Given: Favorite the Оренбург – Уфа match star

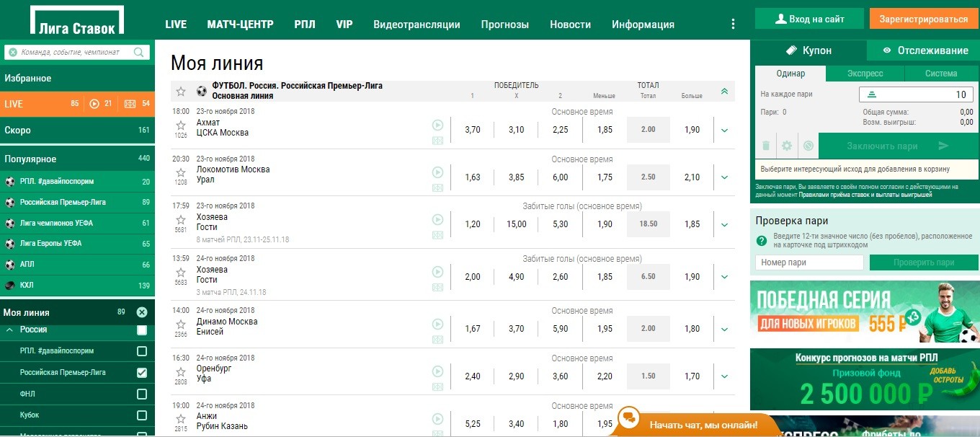Looking at the screenshot, I should pos(181,372).
